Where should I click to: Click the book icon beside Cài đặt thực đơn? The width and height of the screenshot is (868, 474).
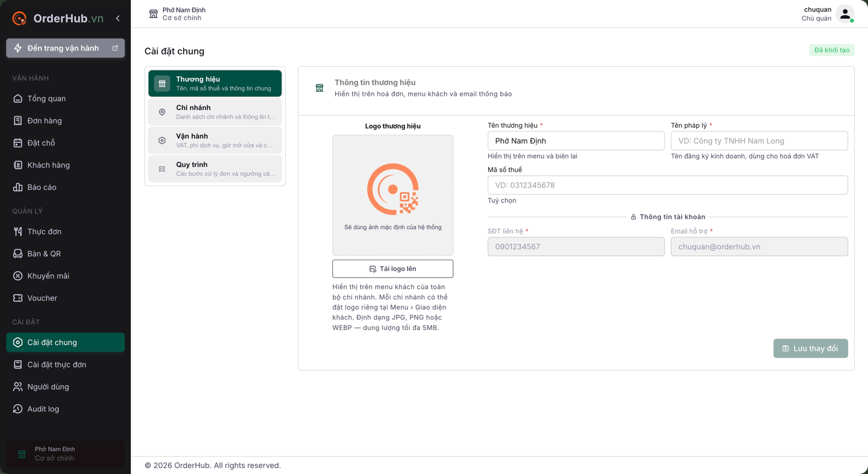18,365
